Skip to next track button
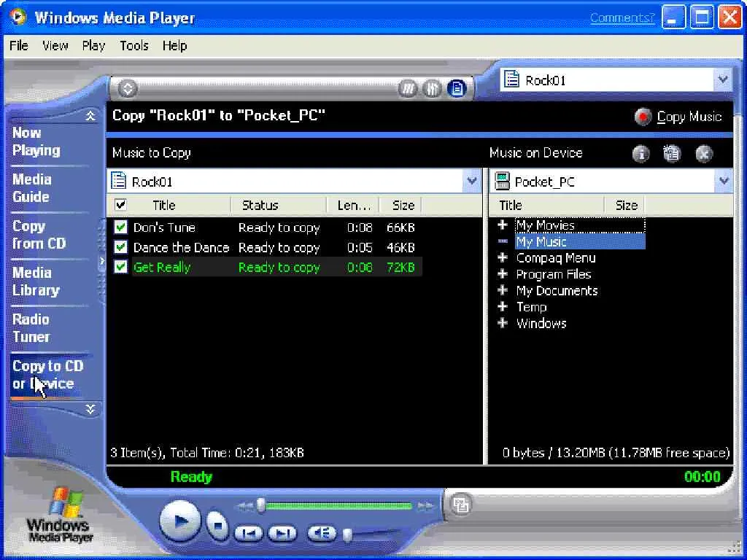The image size is (747, 560). click(x=283, y=533)
